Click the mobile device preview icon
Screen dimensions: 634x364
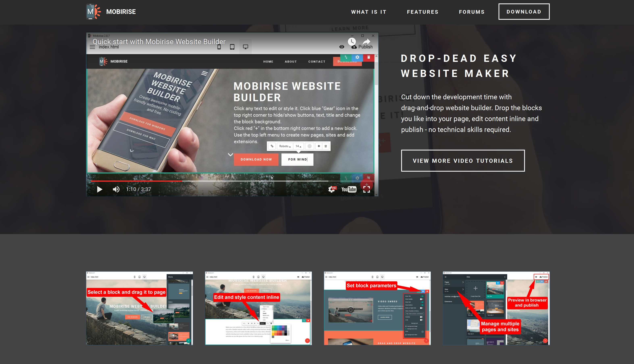(219, 47)
